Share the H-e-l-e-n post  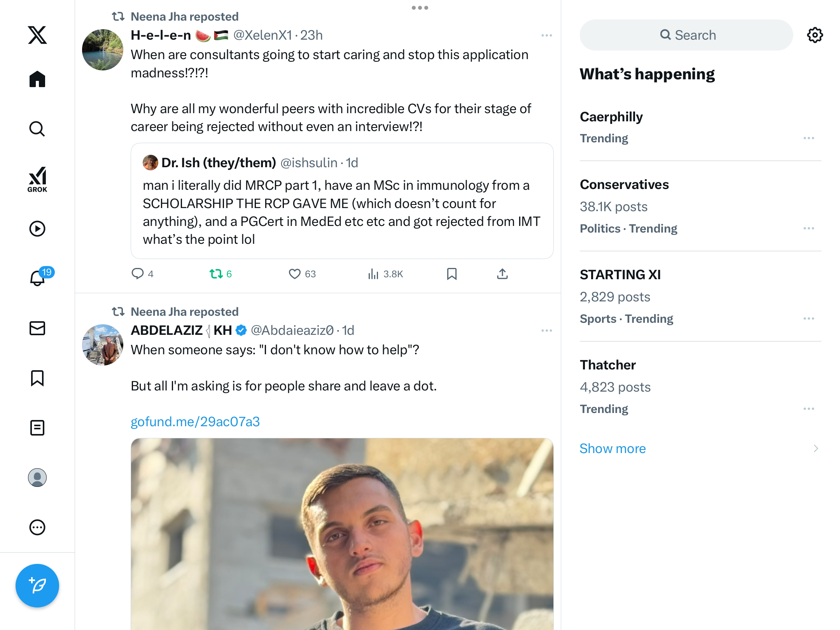502,274
